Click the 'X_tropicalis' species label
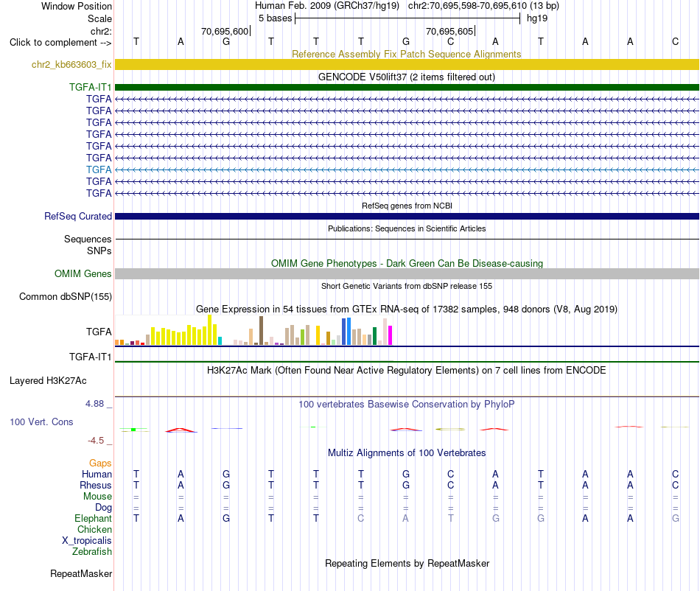 (x=87, y=541)
